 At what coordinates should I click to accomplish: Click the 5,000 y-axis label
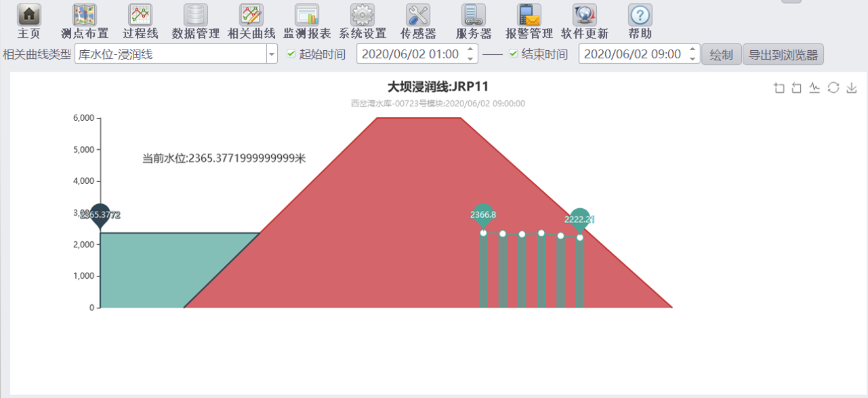(83, 149)
